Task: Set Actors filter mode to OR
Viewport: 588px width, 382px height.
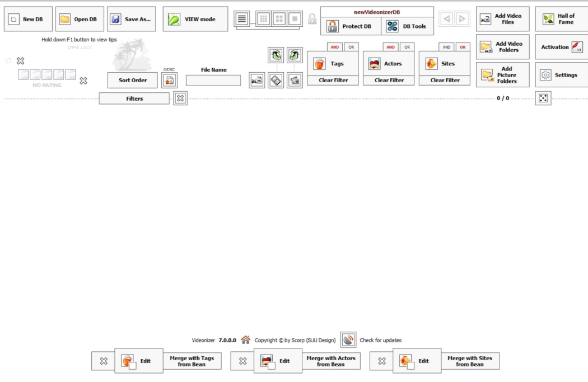Action: 407,47
